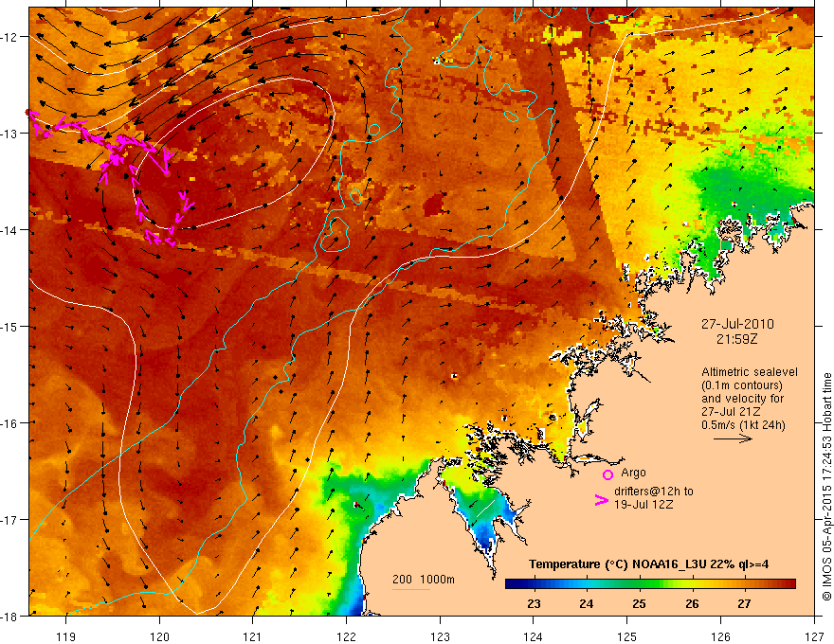
Task: Click the '(0.1m contours)' caption line
Action: click(x=742, y=385)
